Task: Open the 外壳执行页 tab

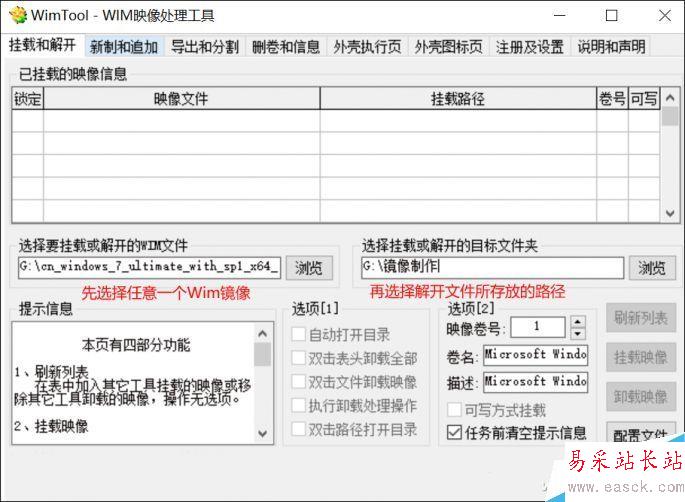Action: pos(367,47)
